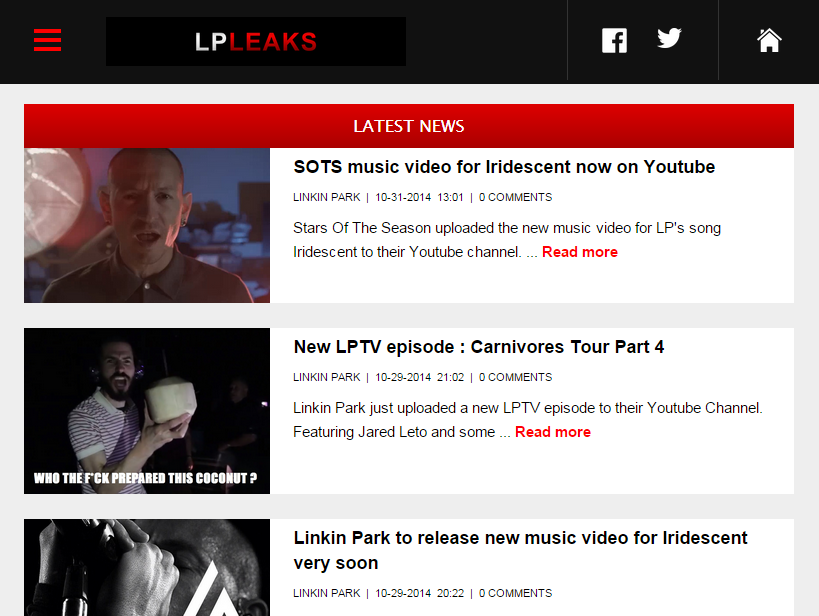The width and height of the screenshot is (819, 616).
Task: Select LINKIN PARK category on first article
Action: 326,197
